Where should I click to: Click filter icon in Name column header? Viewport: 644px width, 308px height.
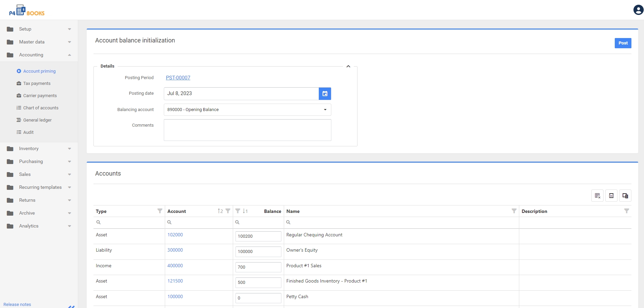click(514, 211)
